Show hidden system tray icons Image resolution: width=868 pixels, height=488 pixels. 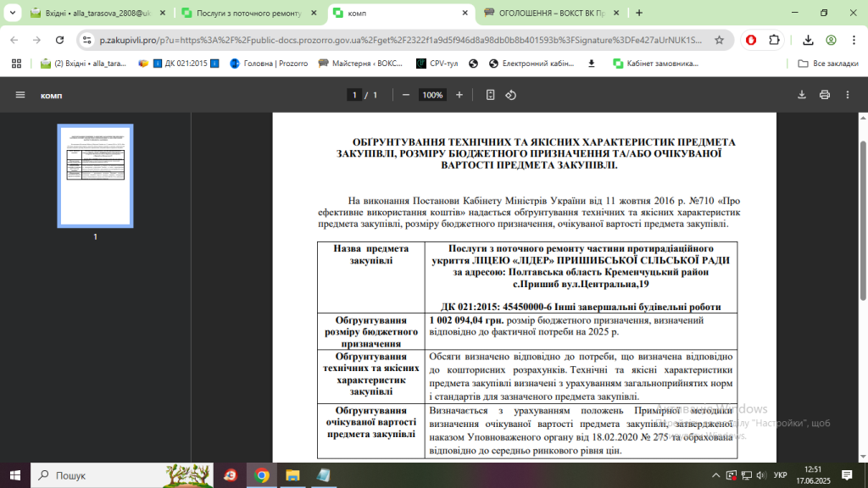tap(715, 475)
